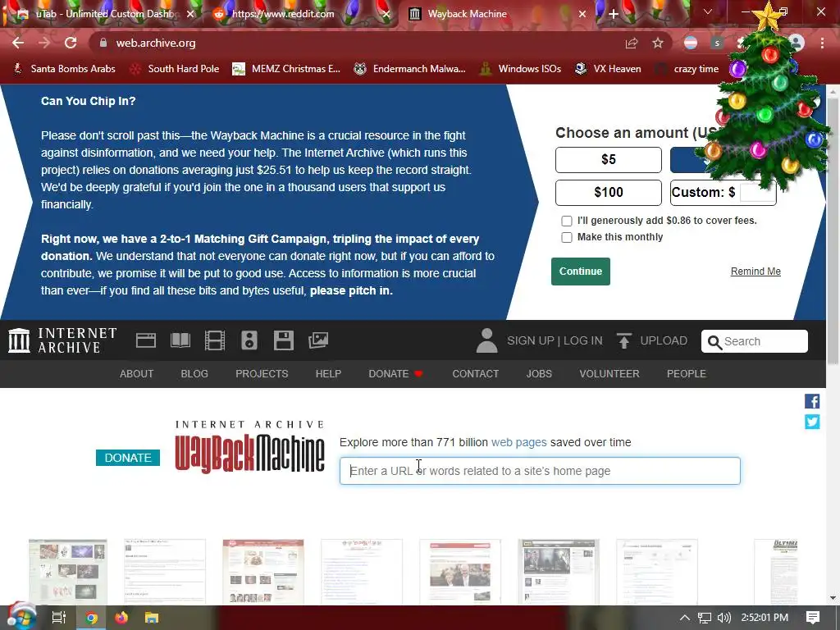This screenshot has width=840, height=630.
Task: Select the $5 donation amount
Action: [609, 160]
